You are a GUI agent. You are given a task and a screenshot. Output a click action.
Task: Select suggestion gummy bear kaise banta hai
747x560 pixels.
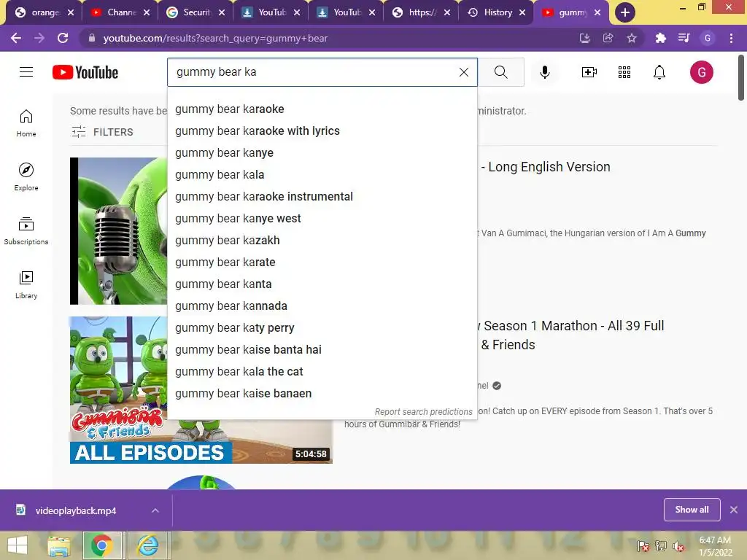pyautogui.click(x=322, y=350)
